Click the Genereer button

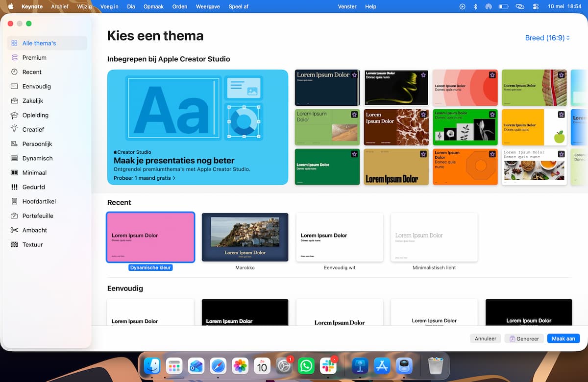pyautogui.click(x=524, y=338)
